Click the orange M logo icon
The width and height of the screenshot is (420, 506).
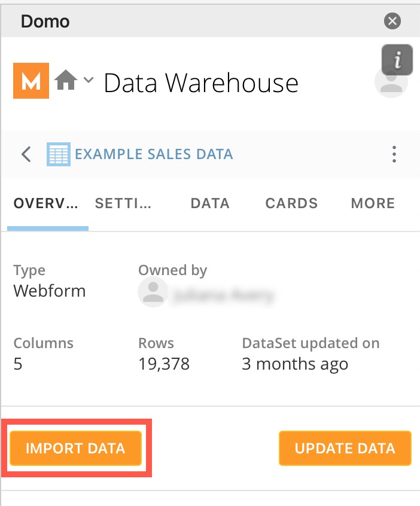pos(31,81)
